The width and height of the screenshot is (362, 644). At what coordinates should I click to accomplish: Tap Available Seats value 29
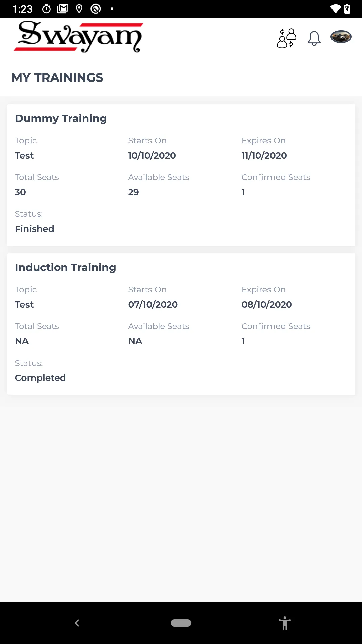coord(133,192)
